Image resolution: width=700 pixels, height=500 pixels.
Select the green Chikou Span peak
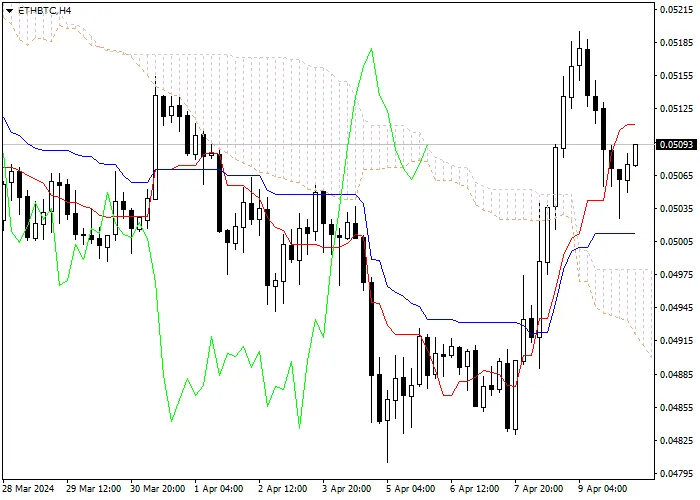[371, 49]
